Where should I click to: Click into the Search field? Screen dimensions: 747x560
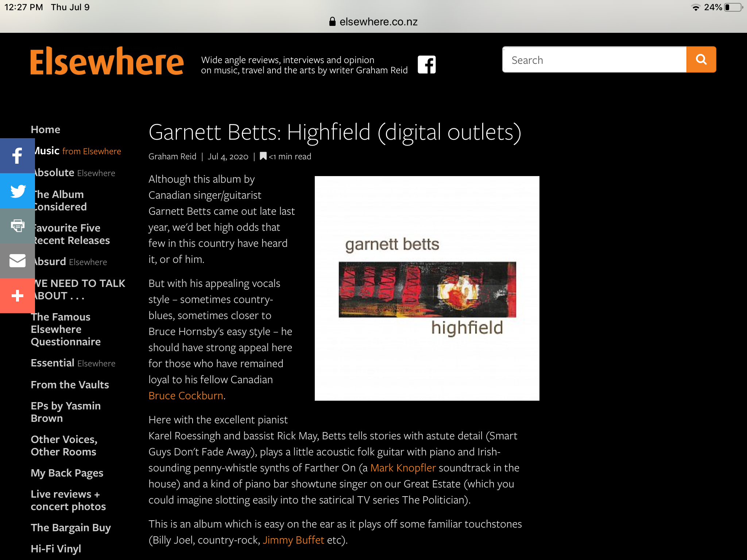pos(594,60)
